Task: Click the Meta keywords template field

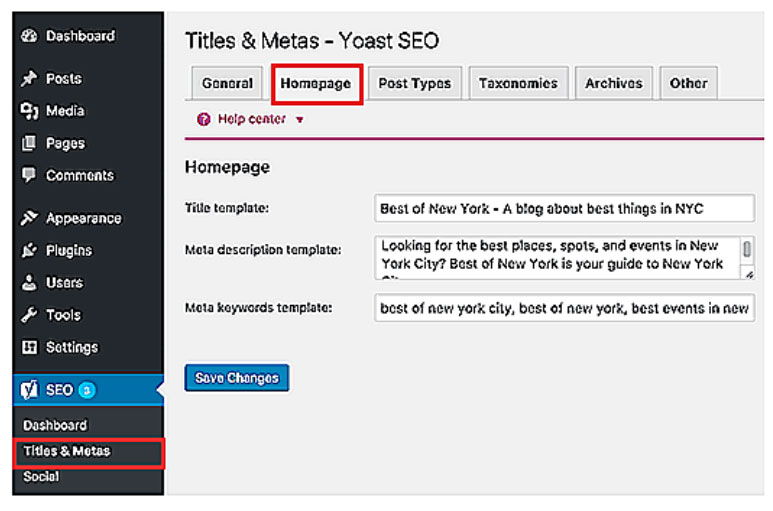Action: coord(564,308)
